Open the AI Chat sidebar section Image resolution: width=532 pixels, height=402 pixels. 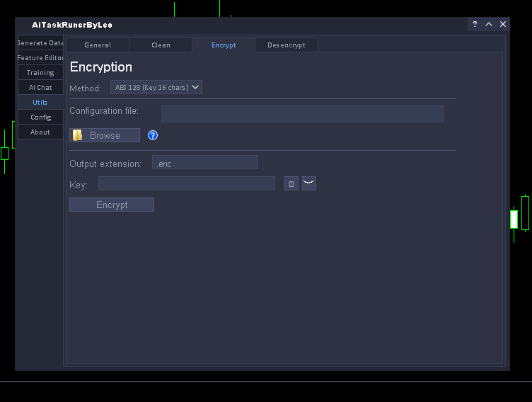pyautogui.click(x=40, y=88)
